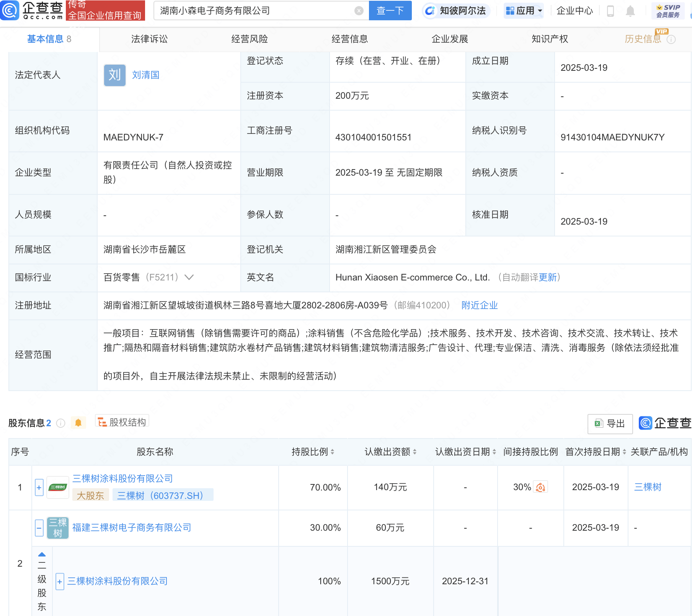Image resolution: width=692 pixels, height=616 pixels.
Task: Click the 大股东 tag
Action: (90, 496)
